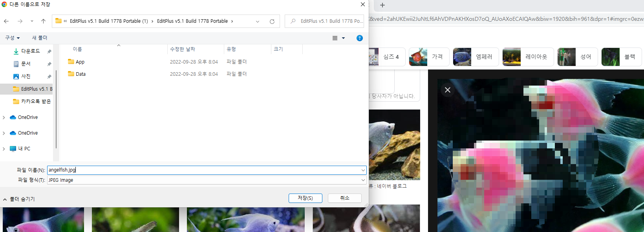The image size is (644, 232).
Task: Click the navigation pane scrollbar
Action: (x=56, y=109)
